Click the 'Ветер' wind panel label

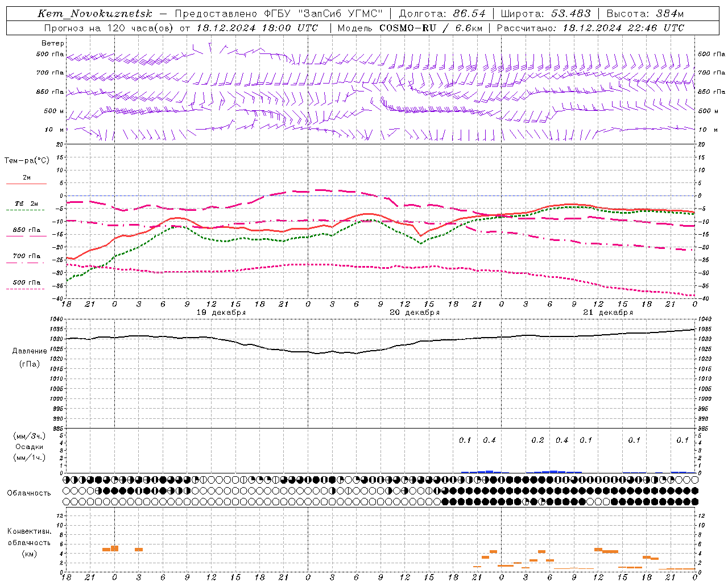(x=53, y=43)
